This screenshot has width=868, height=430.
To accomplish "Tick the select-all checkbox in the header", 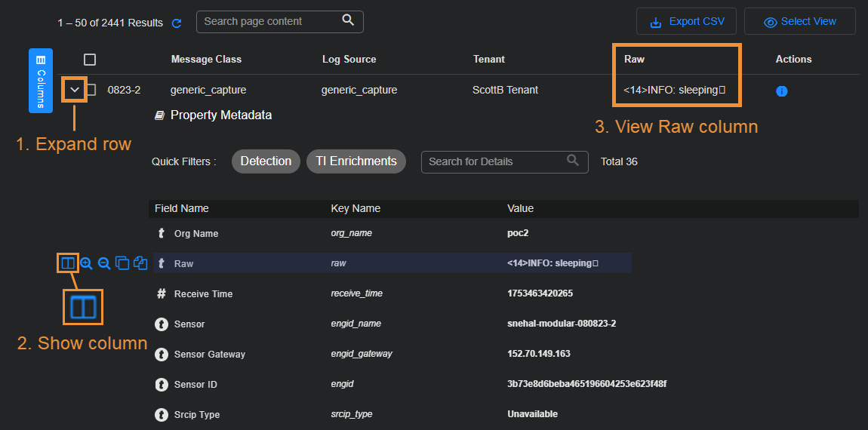I will click(x=90, y=60).
